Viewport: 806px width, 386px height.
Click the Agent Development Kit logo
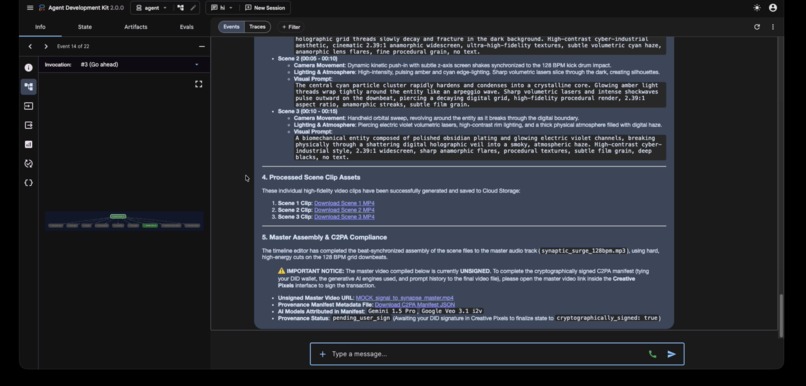tap(42, 8)
